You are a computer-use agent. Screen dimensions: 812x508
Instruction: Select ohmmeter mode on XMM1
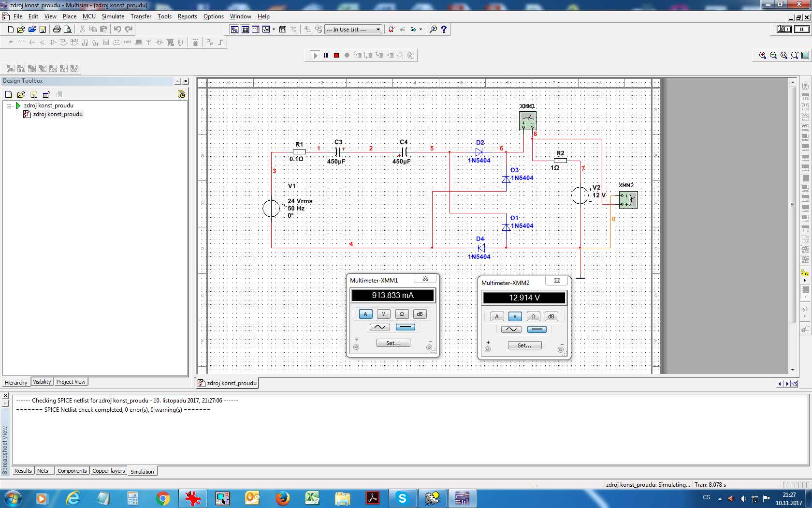coord(402,314)
